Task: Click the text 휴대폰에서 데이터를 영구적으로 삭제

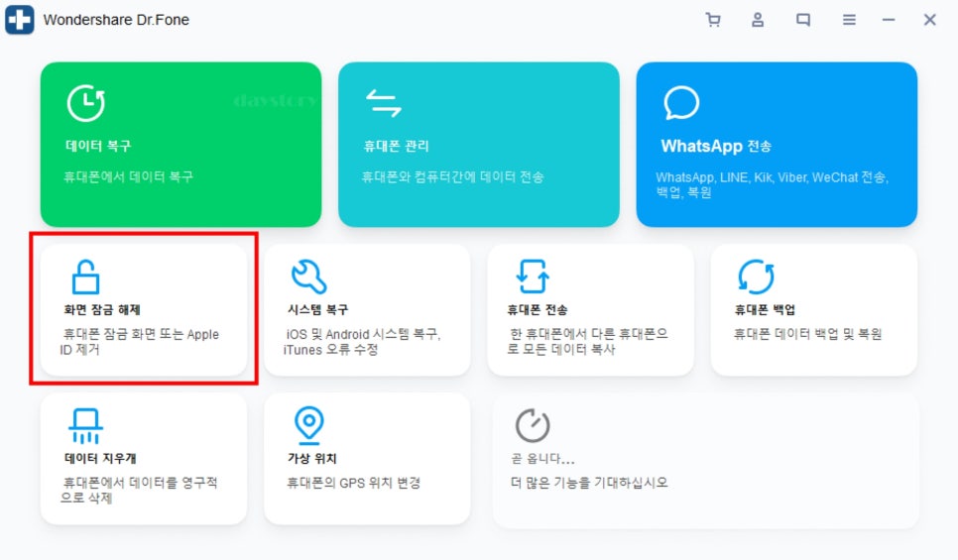Action: pyautogui.click(x=139, y=491)
